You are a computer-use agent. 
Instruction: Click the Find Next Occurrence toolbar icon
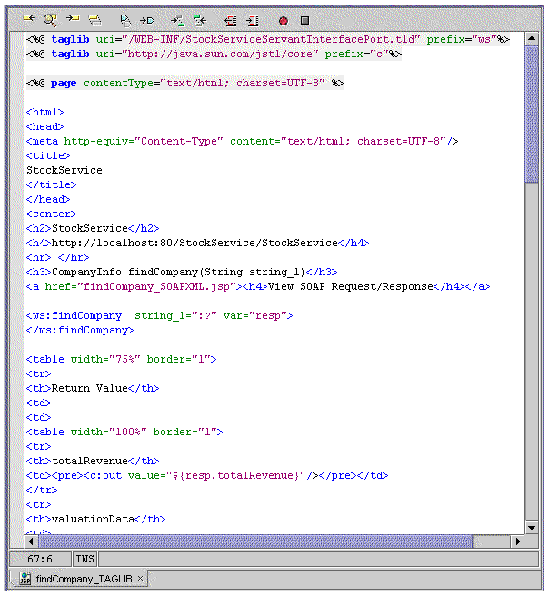point(72,19)
